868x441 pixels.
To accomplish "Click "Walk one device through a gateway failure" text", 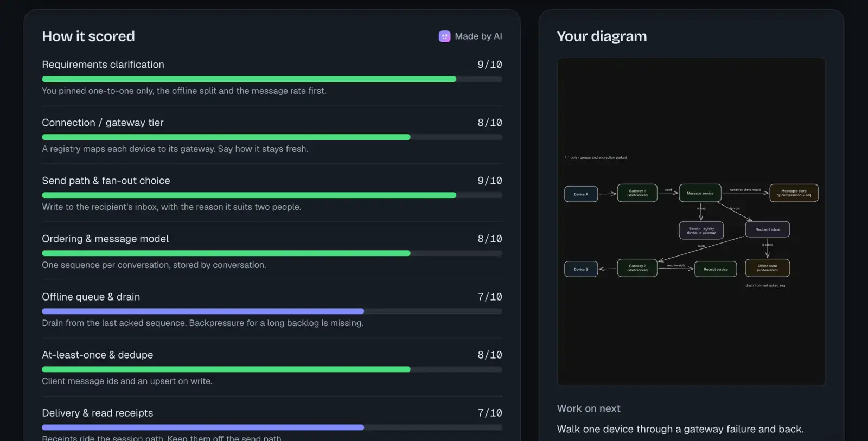I will (x=680, y=429).
